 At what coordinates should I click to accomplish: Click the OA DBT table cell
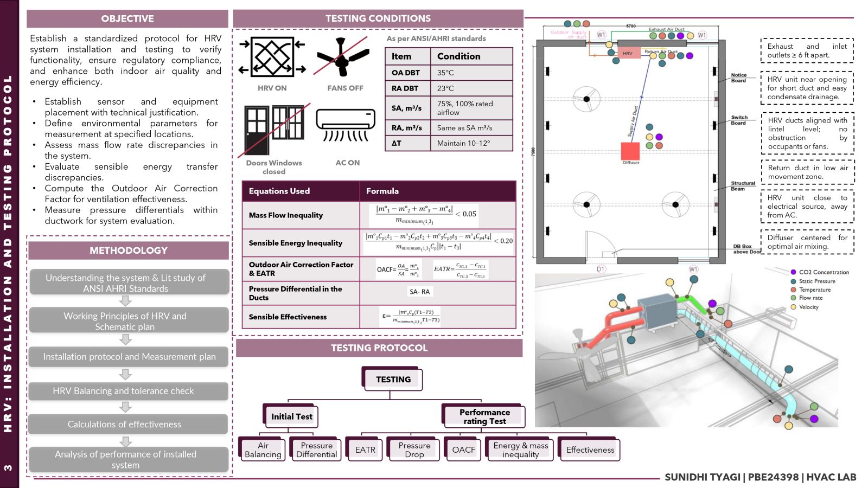pyautogui.click(x=407, y=73)
